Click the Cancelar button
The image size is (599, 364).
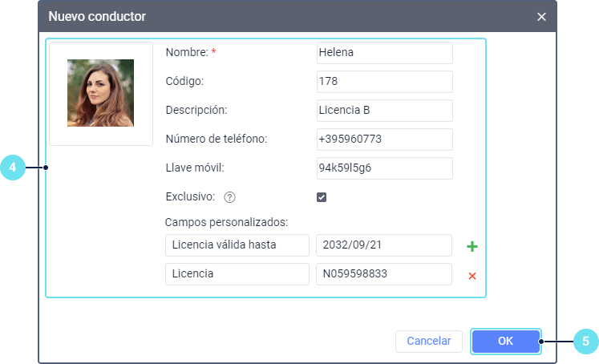click(x=429, y=341)
